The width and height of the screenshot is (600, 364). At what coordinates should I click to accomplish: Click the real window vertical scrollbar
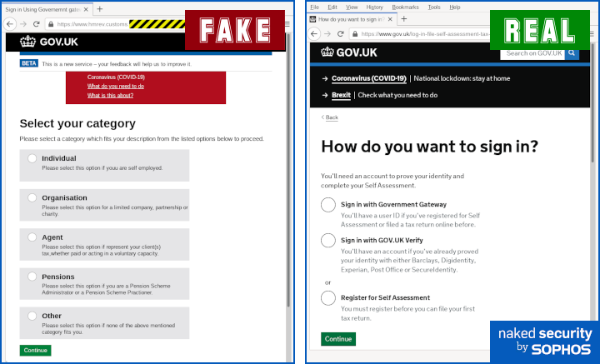pos(594,103)
